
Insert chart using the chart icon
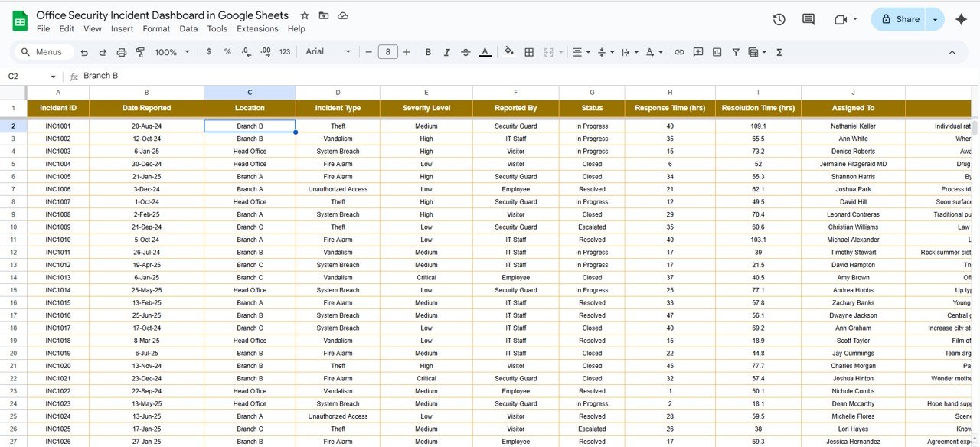click(717, 52)
